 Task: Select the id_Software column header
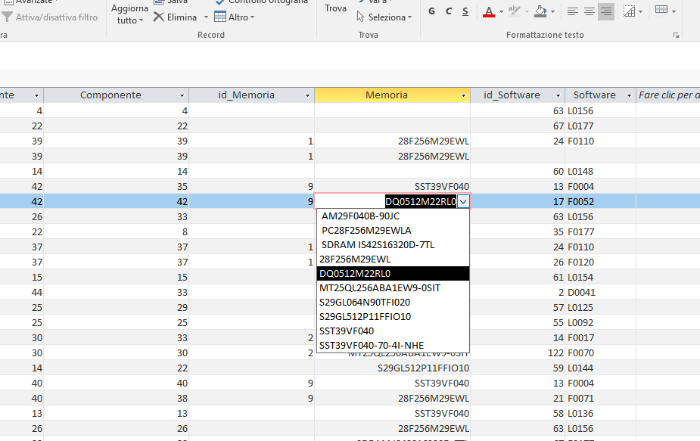[x=517, y=95]
